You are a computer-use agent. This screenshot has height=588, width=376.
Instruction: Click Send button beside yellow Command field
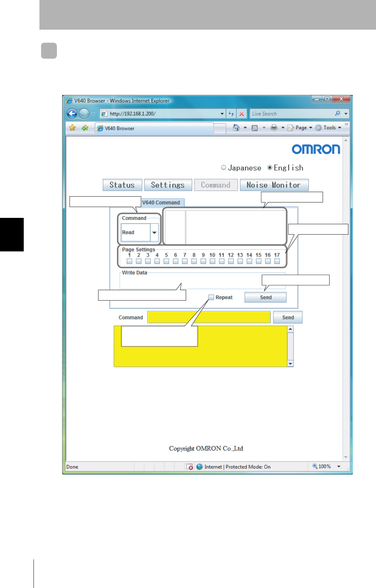(288, 317)
